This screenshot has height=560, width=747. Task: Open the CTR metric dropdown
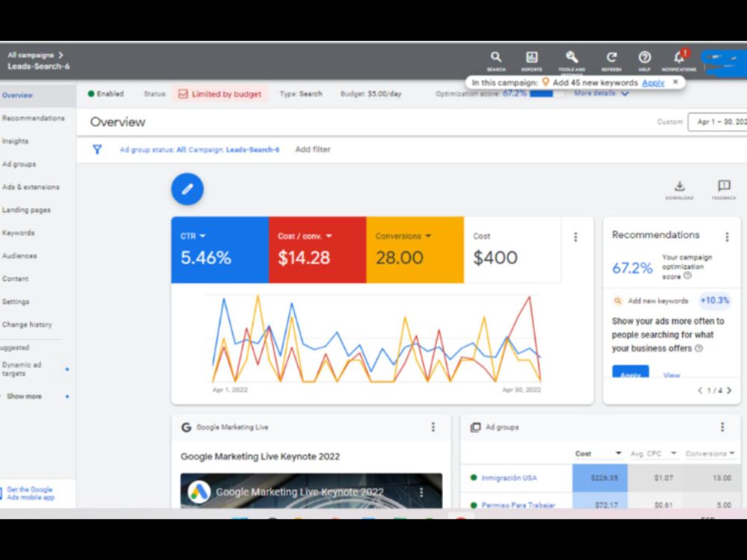(x=202, y=236)
